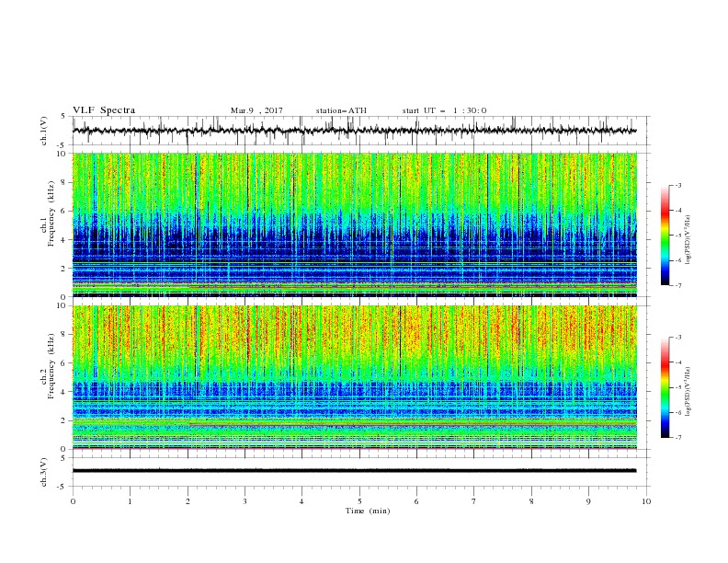
Task: Click time axis tick label "6"
Action: 416,501
